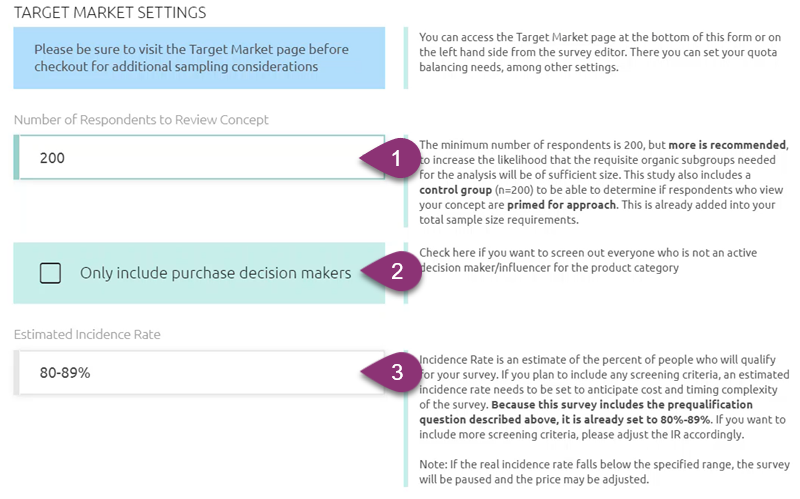Click the teal purchase decision makers panel
800x499 pixels.
pyautogui.click(x=199, y=273)
